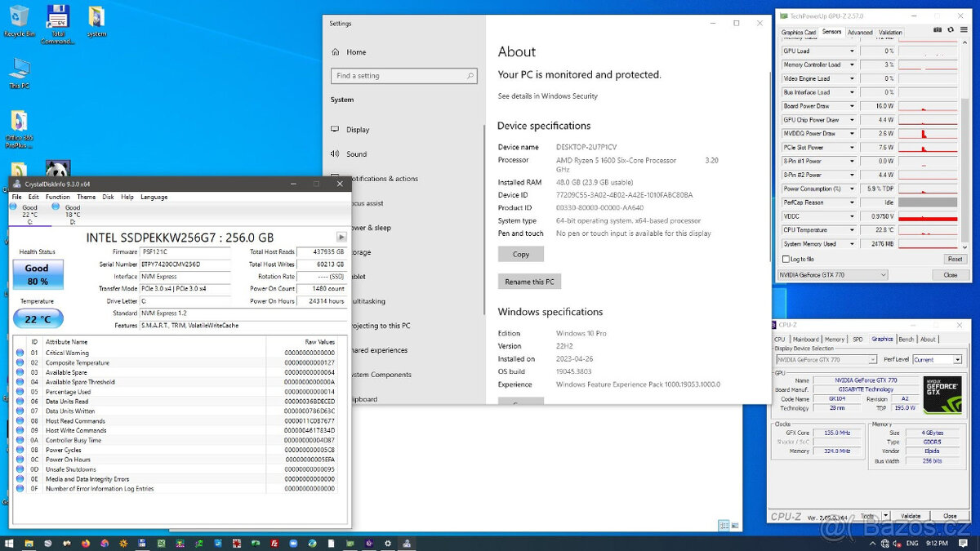The image size is (980, 551).
Task: Open the Windows Start menu
Action: click(x=8, y=544)
